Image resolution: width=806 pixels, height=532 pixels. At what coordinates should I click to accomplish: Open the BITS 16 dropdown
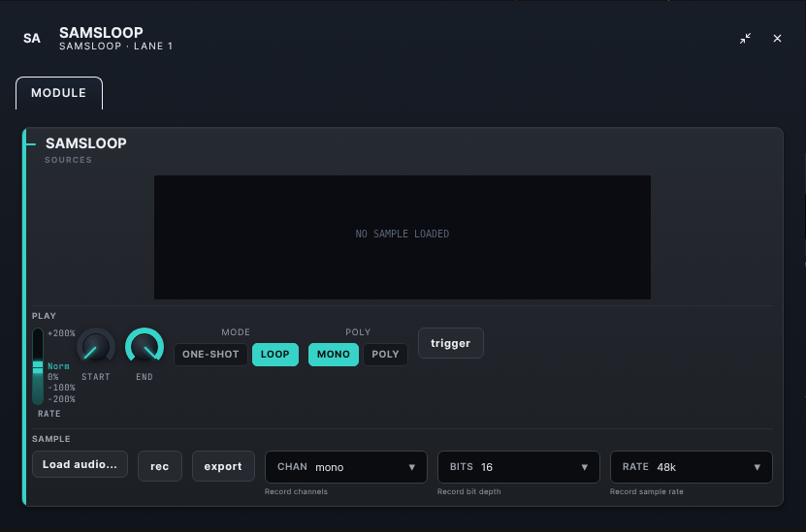point(519,467)
